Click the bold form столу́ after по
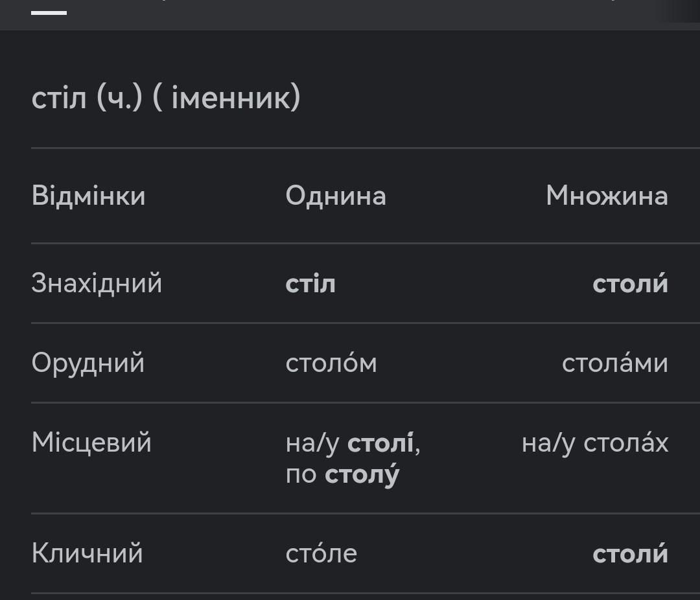This screenshot has height=600, width=700. pyautogui.click(x=362, y=475)
